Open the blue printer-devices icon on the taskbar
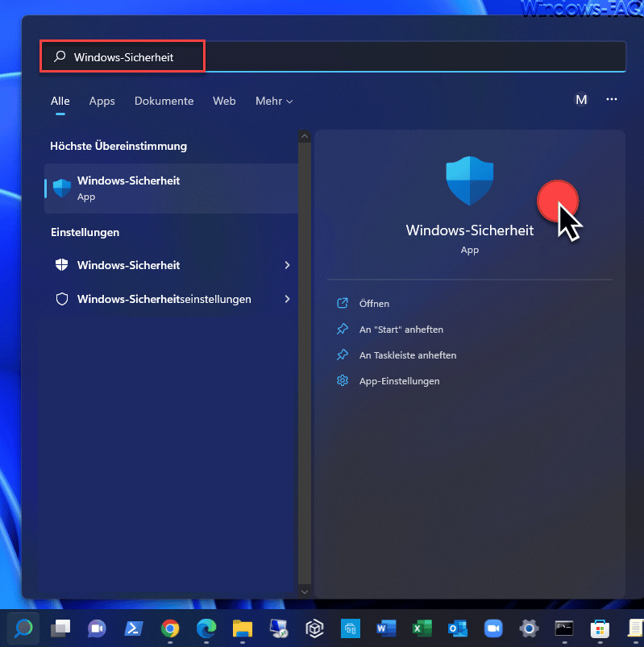Screen dimensions: 644x647 (x=351, y=628)
